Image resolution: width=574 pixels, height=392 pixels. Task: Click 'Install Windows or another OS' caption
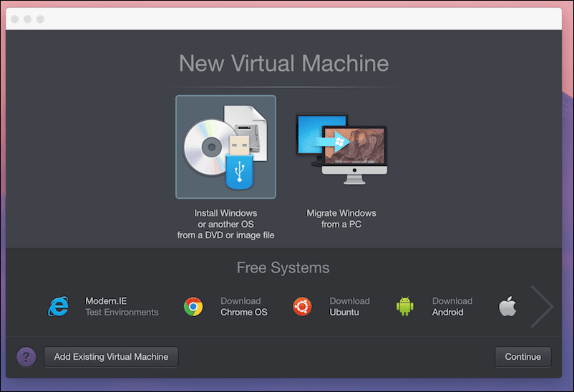225,224
